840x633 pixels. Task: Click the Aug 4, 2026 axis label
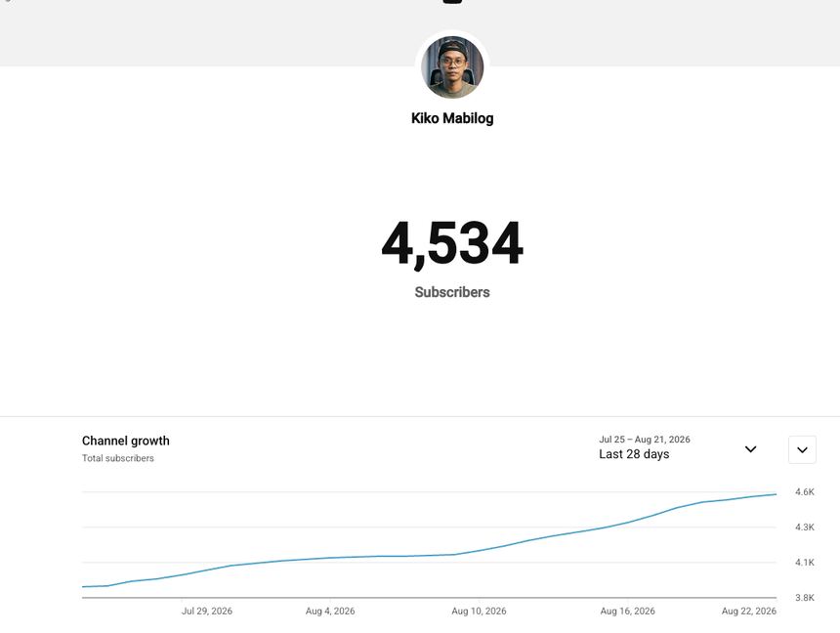click(x=330, y=612)
